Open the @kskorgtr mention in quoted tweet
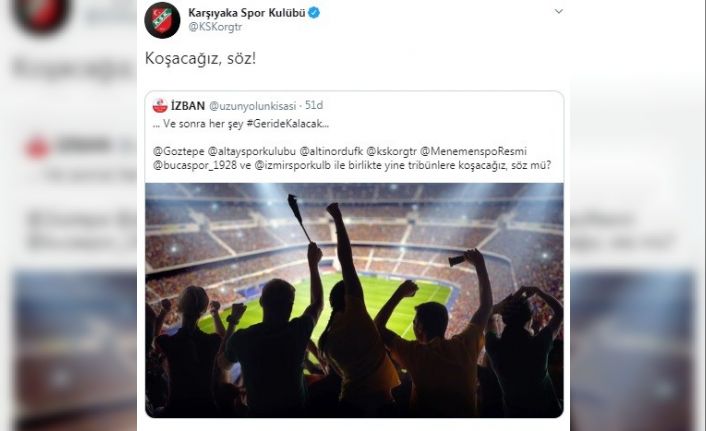The width and height of the screenshot is (706, 431). pos(391,151)
